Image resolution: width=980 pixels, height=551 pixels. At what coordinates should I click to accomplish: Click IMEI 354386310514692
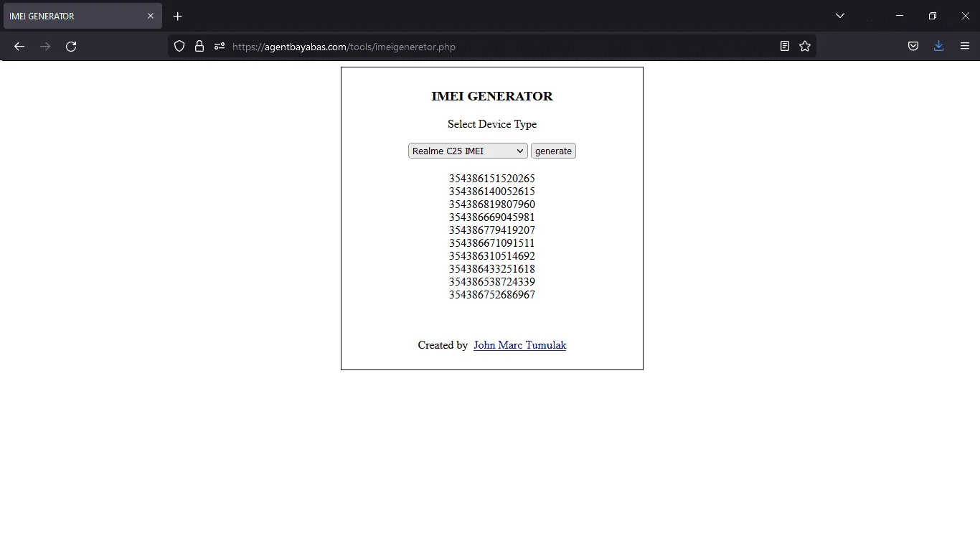coord(492,256)
